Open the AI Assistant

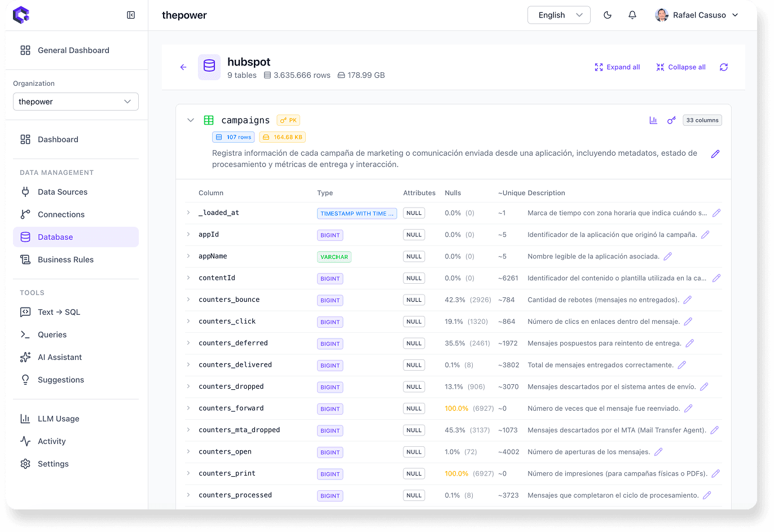76,357
